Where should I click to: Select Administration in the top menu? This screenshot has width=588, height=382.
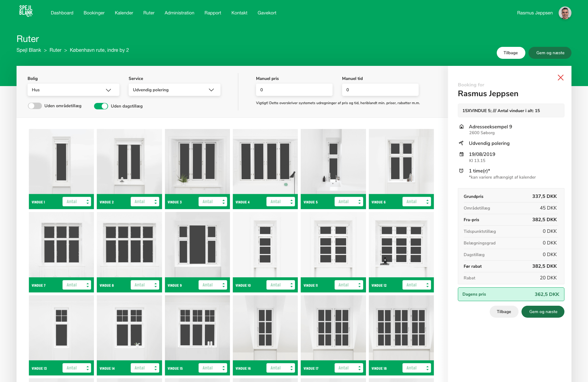(179, 13)
